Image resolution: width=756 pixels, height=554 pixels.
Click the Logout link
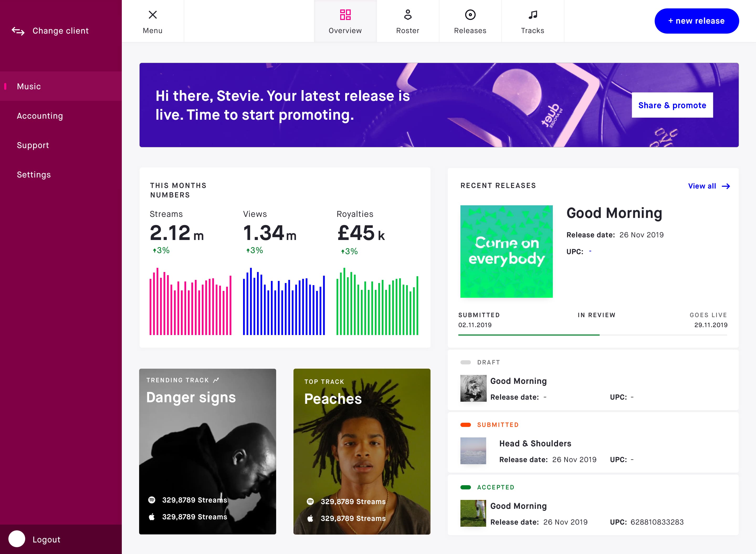click(46, 540)
